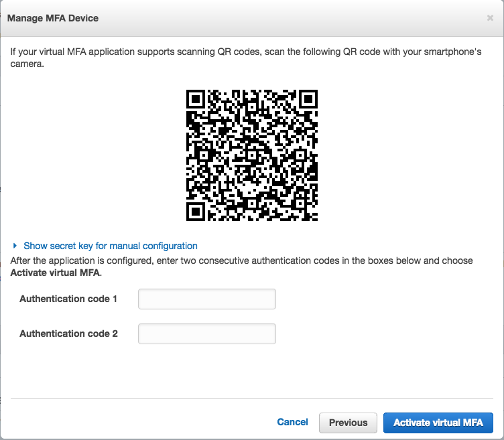Click the Authentication code 2 label
The height and width of the screenshot is (440, 504).
pyautogui.click(x=68, y=334)
